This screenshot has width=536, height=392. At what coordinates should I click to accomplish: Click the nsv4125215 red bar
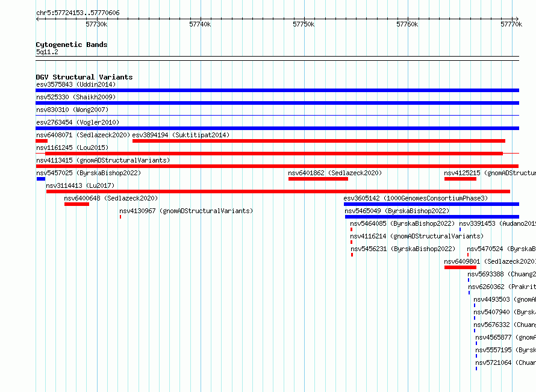click(460, 179)
